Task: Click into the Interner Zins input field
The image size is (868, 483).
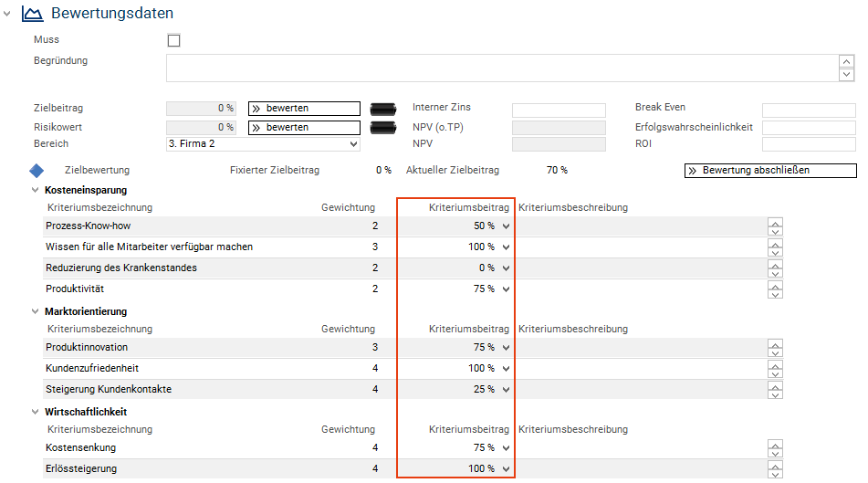Action: point(559,110)
